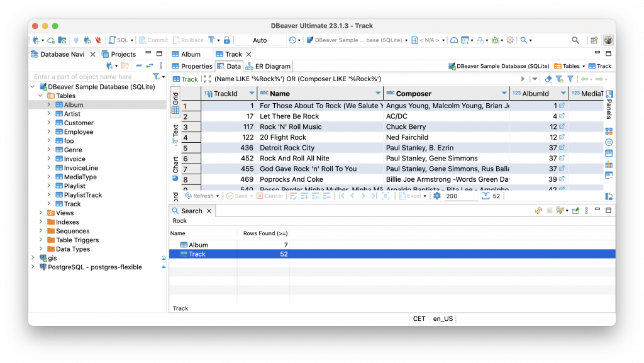The width and height of the screenshot is (644, 363).
Task: Open the filter history dropdown arrow
Action: click(535, 79)
